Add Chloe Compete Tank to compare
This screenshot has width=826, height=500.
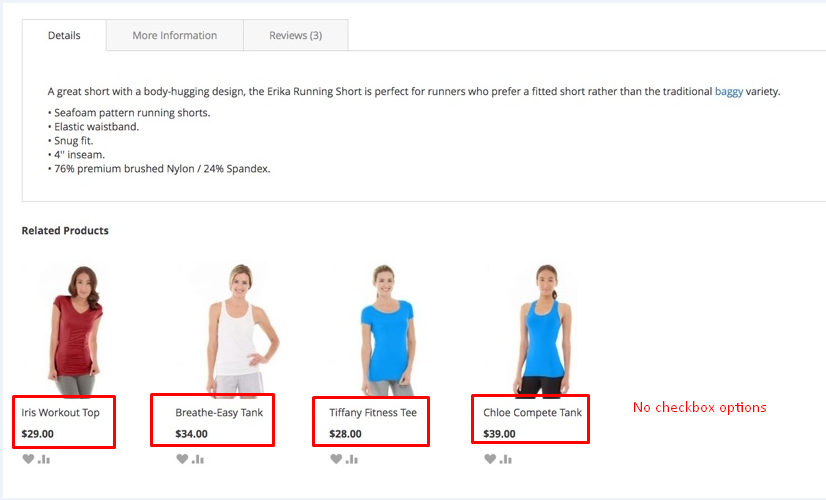506,459
